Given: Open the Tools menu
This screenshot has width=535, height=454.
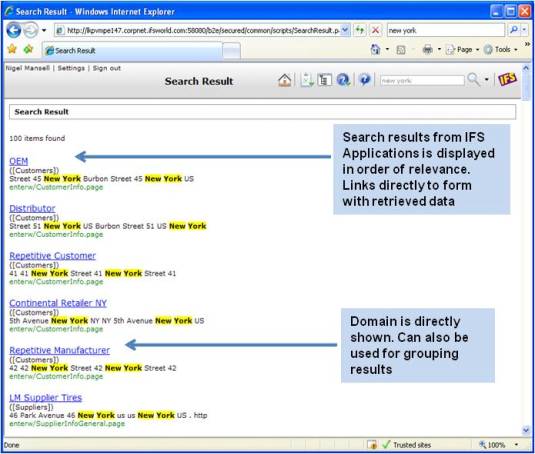Looking at the screenshot, I should point(501,49).
